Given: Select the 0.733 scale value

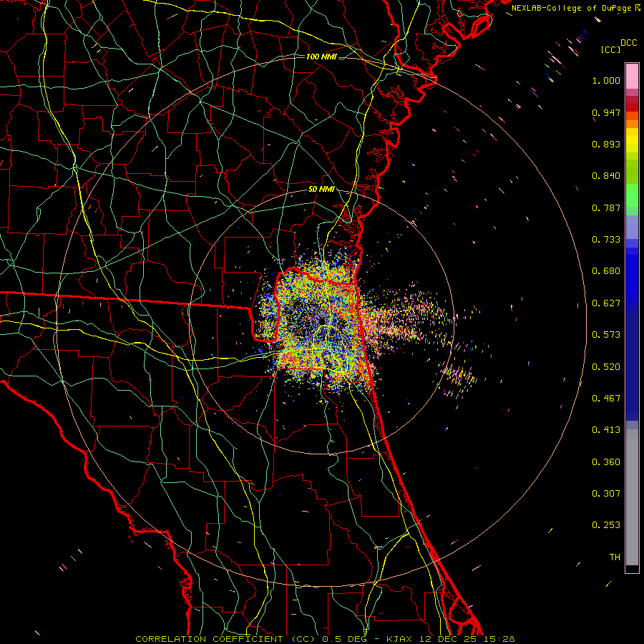Looking at the screenshot, I should click(x=606, y=240).
